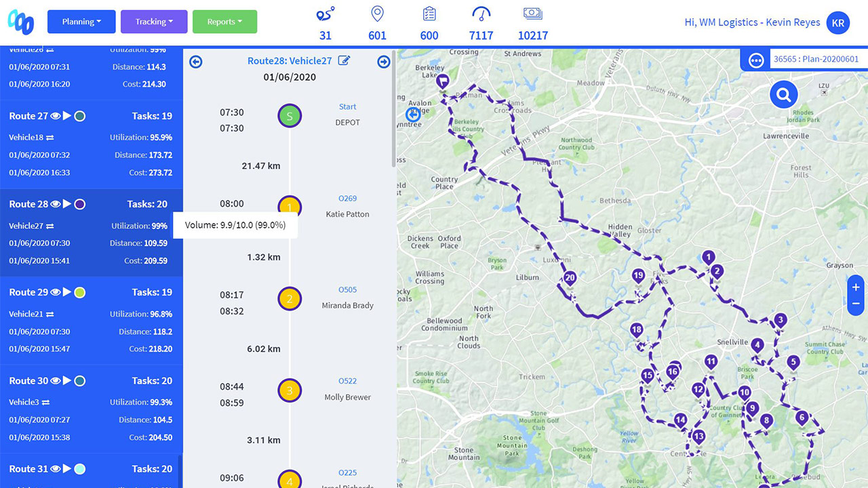868x488 pixels.
Task: Toggle visibility eye for Route 27
Action: (x=56, y=116)
